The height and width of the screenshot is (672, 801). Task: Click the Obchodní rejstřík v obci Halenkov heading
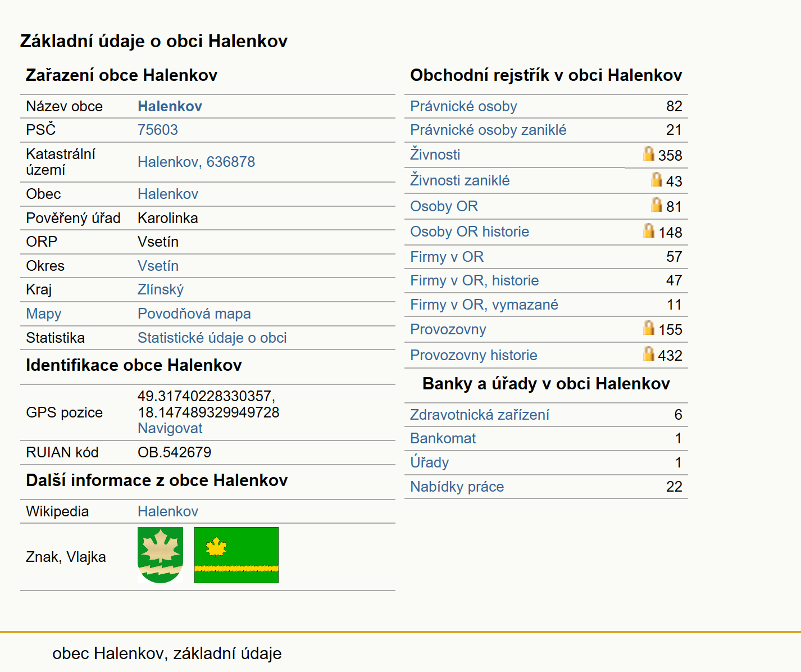pos(546,75)
